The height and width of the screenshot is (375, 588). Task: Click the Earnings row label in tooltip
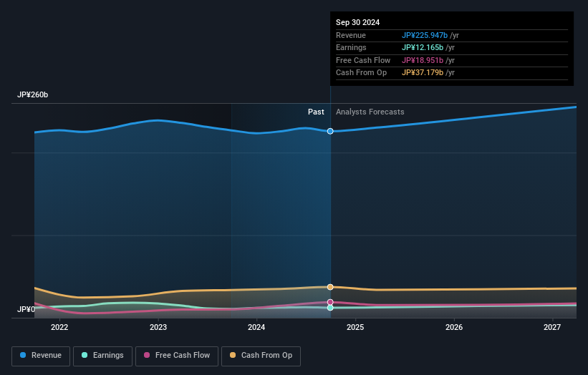click(x=351, y=47)
